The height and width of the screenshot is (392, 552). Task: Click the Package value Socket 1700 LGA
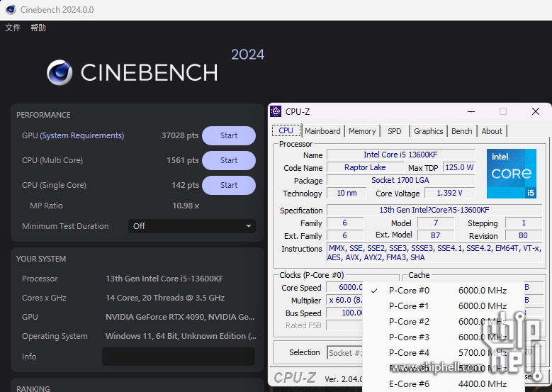tap(400, 180)
